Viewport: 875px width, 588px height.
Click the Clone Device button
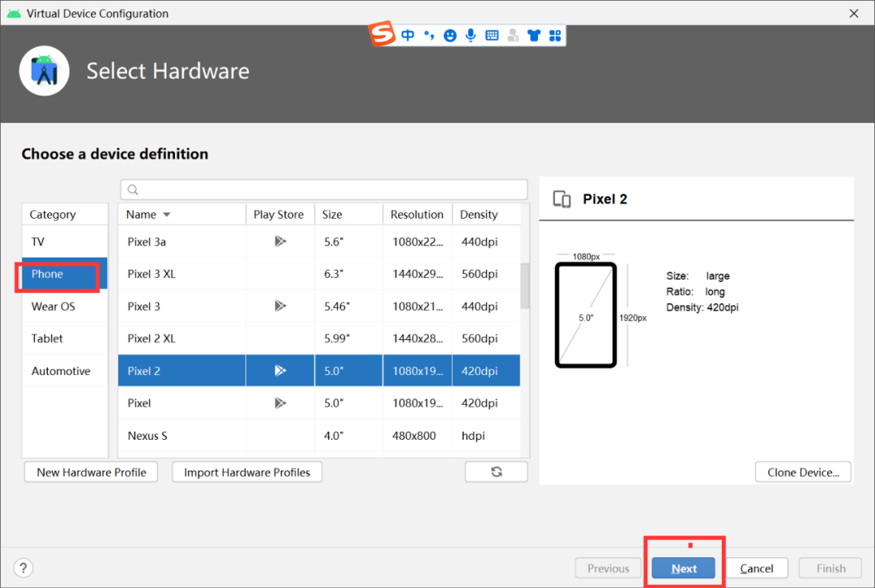803,472
